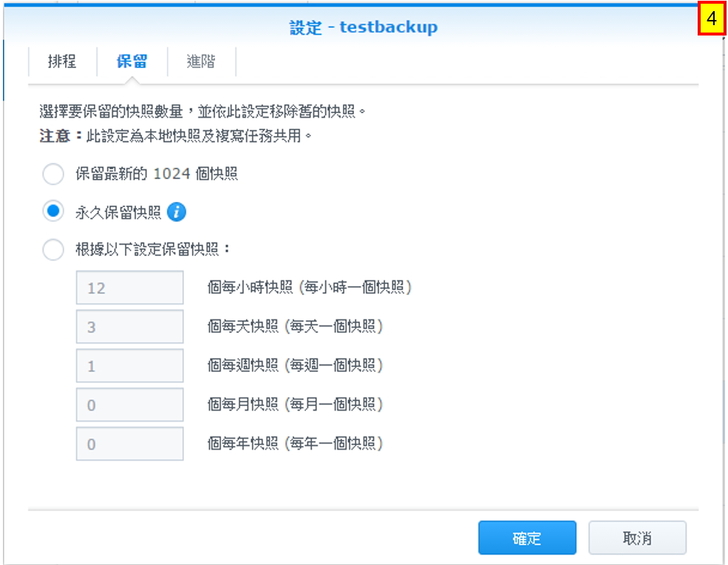Click the info icon beside 永久保留快照

177,212
